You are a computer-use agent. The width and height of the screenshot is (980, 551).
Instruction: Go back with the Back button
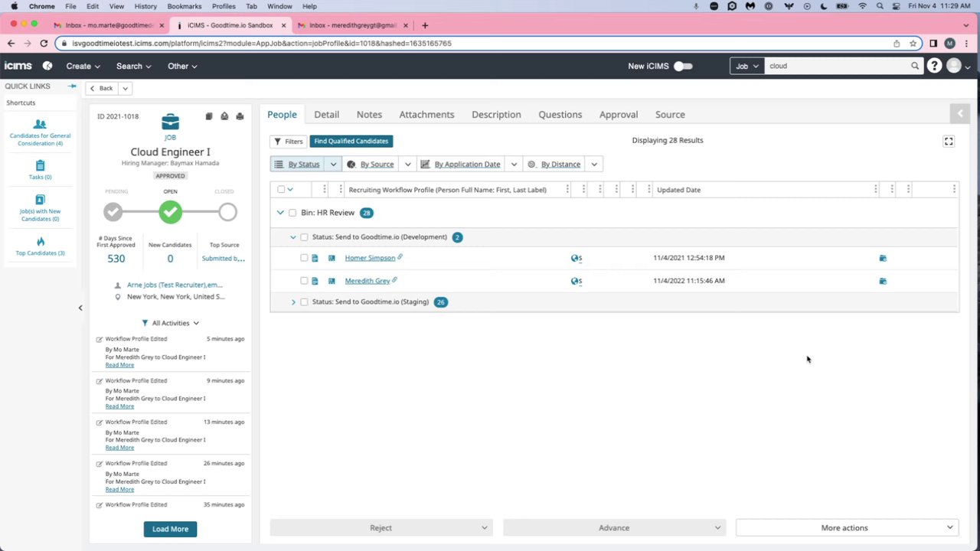tap(101, 89)
